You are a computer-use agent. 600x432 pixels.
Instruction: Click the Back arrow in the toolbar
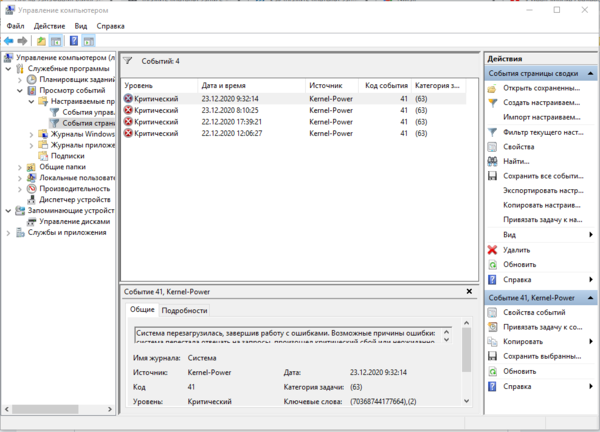(x=8, y=41)
